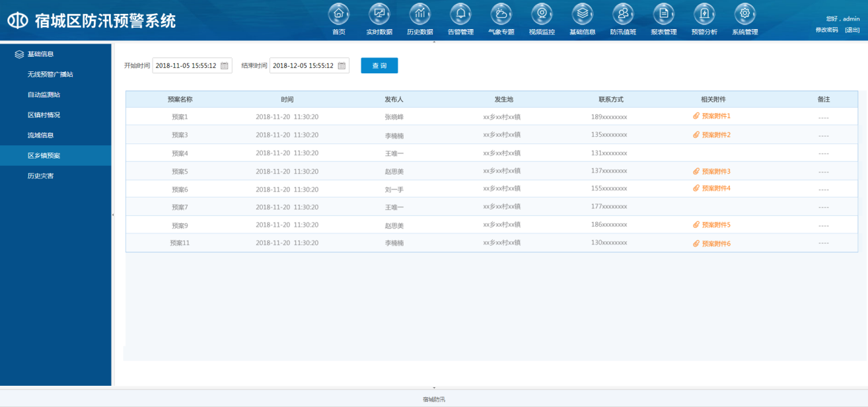868x407 pixels.
Task: Select 无线预警广播站 in sidebar
Action: [x=50, y=75]
